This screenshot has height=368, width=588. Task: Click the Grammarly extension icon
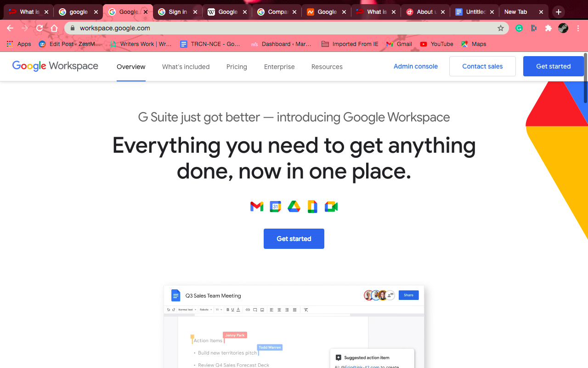pos(519,28)
